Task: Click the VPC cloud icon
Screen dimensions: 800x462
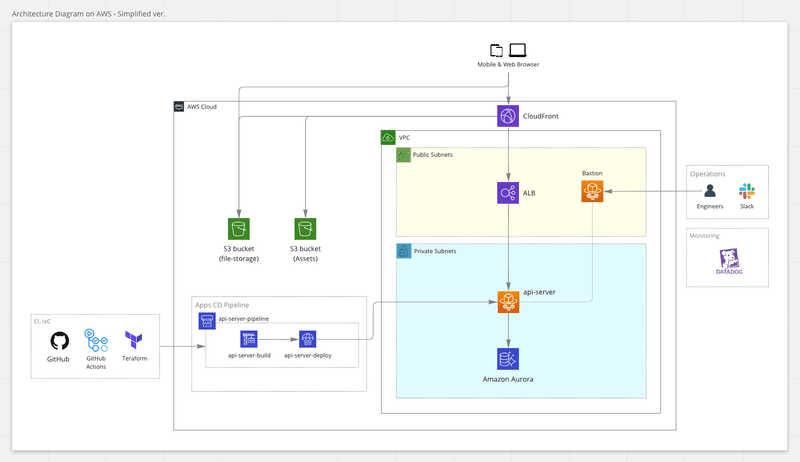Action: coord(388,137)
